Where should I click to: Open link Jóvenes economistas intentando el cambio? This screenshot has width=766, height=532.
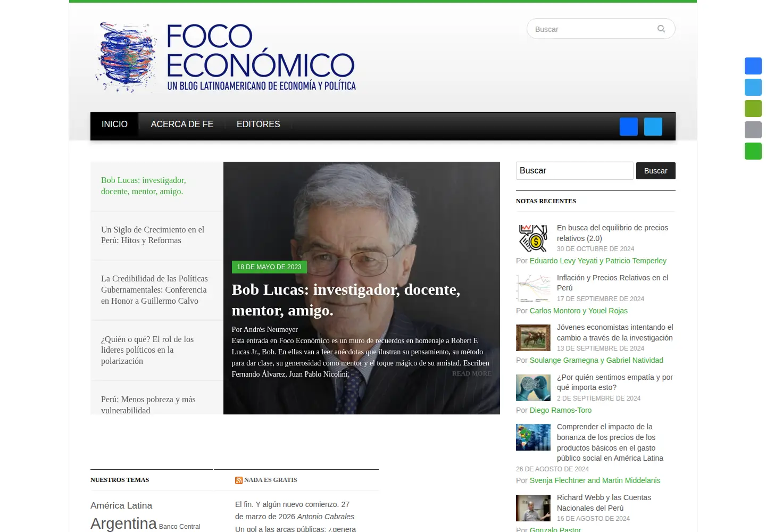[615, 332]
